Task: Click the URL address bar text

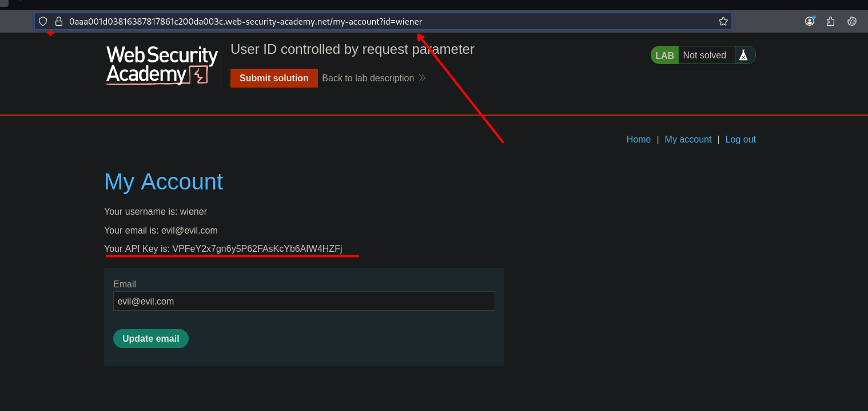Action: pyautogui.click(x=246, y=21)
